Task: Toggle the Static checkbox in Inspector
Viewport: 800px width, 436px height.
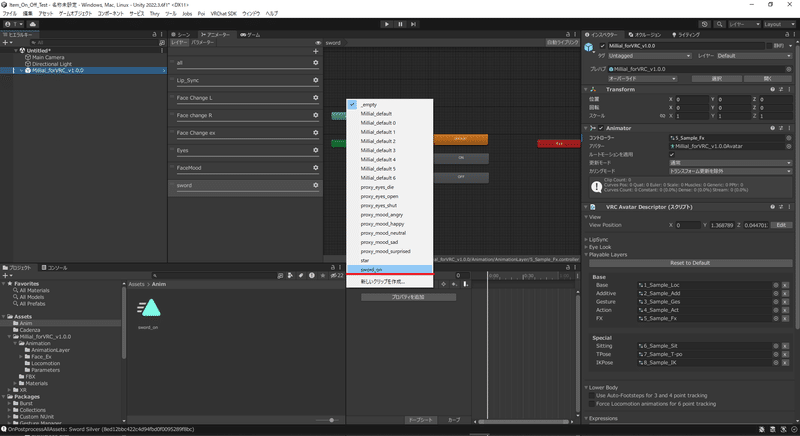Action: (x=769, y=46)
